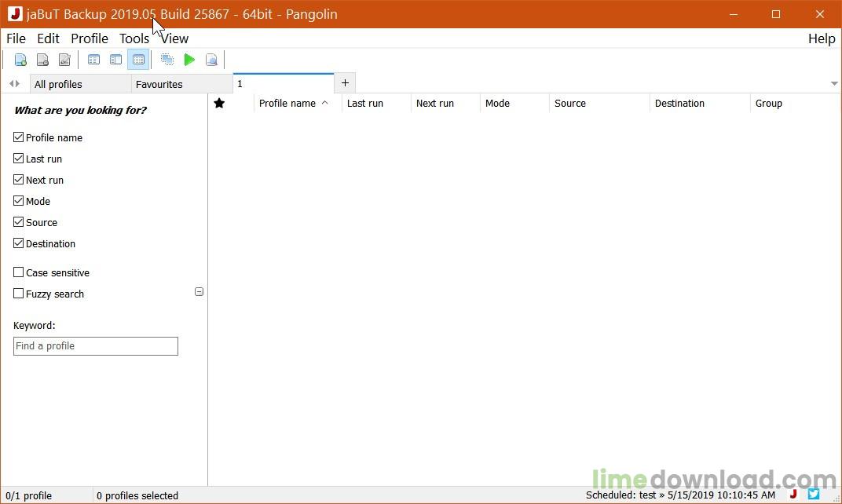Click the preview magnifier icon in toolbar
The width and height of the screenshot is (842, 504).
coord(211,60)
